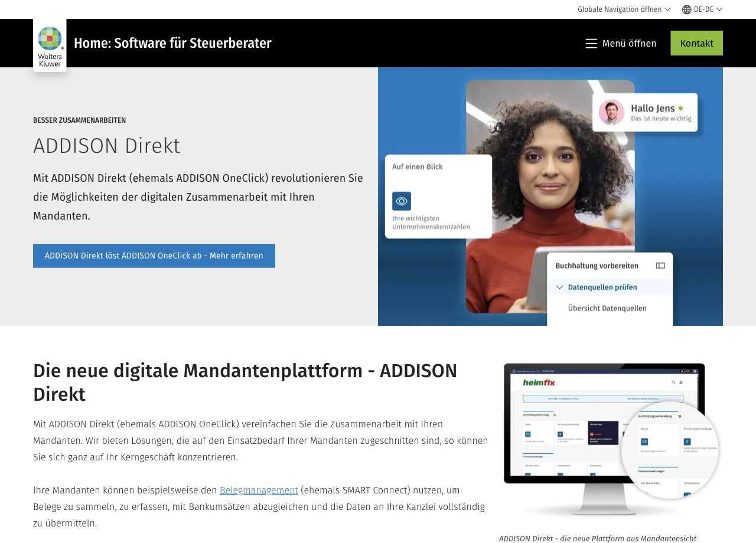Click the Wolters Kluwer logo

pos(50,45)
